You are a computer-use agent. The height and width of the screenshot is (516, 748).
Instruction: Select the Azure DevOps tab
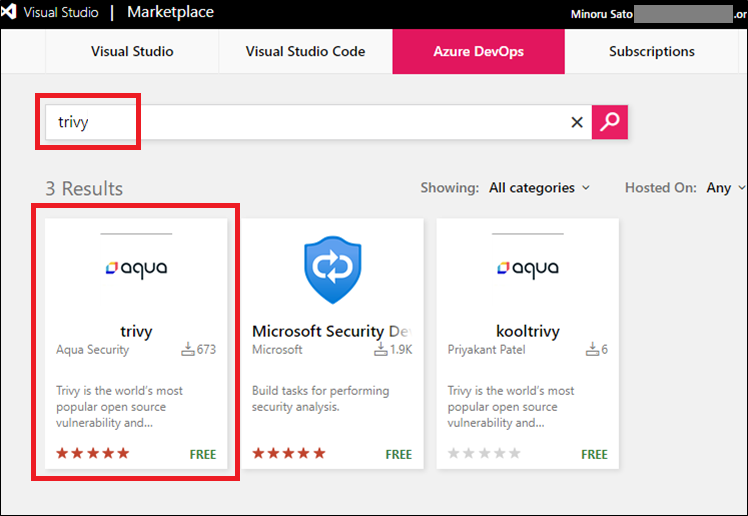tap(478, 52)
